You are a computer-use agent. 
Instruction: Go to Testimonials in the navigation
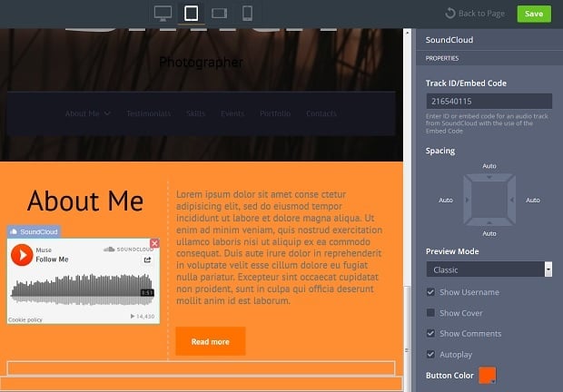tap(149, 113)
